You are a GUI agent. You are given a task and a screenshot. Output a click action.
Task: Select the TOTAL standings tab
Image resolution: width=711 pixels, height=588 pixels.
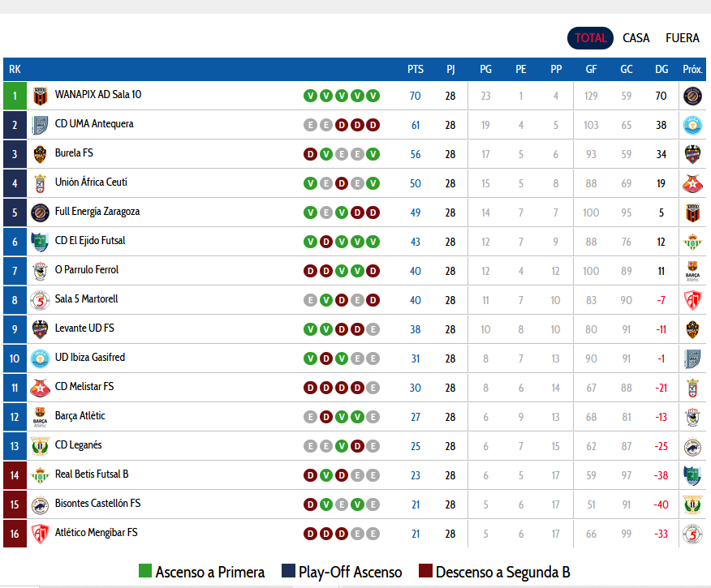click(x=590, y=38)
